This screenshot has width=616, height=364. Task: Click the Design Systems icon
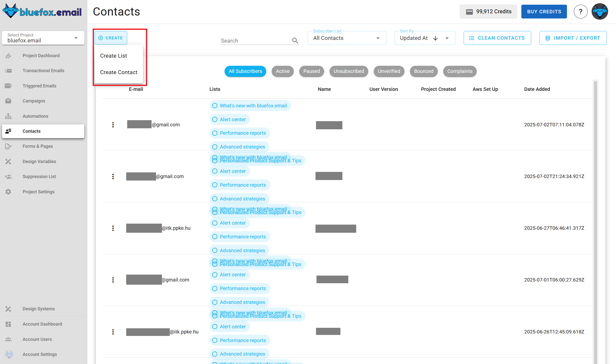[x=8, y=309]
